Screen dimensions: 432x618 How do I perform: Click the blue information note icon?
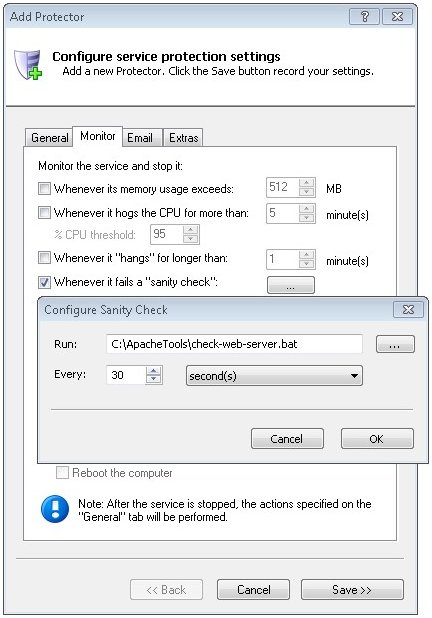(55, 509)
